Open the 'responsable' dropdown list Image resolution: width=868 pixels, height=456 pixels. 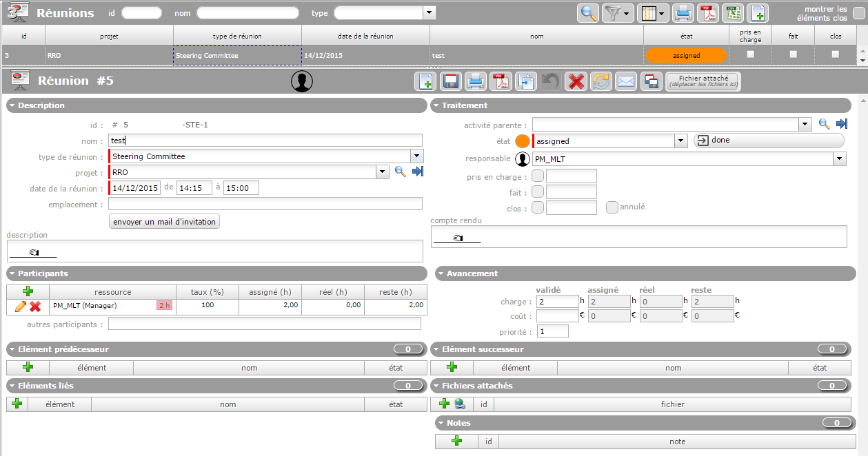[839, 159]
